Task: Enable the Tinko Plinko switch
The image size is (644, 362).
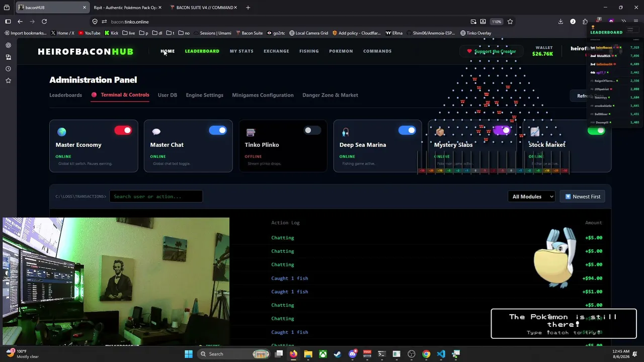Action: (x=312, y=131)
